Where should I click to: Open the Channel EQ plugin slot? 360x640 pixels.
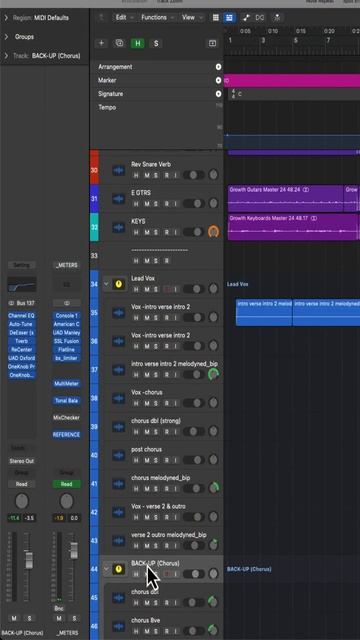coord(22,316)
